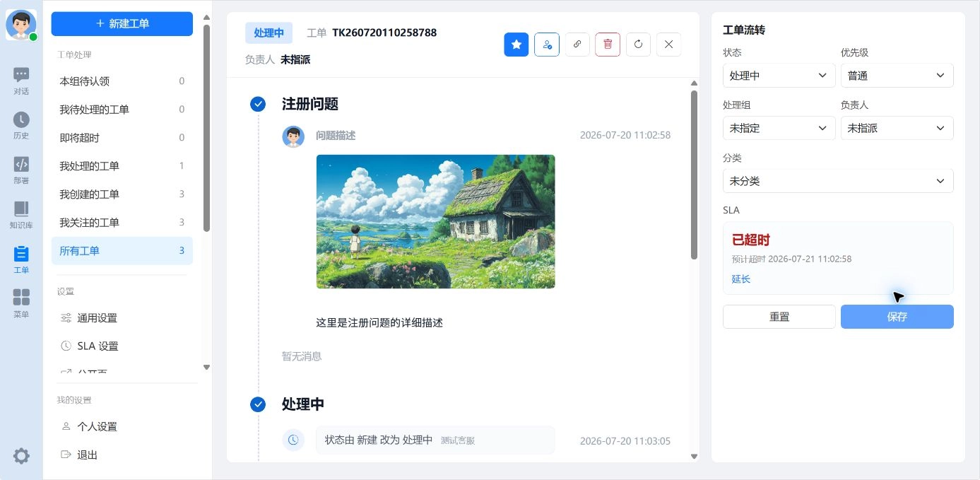This screenshot has height=480, width=980.
Task: Copy the ticket link with the chain icon
Action: [x=577, y=45]
